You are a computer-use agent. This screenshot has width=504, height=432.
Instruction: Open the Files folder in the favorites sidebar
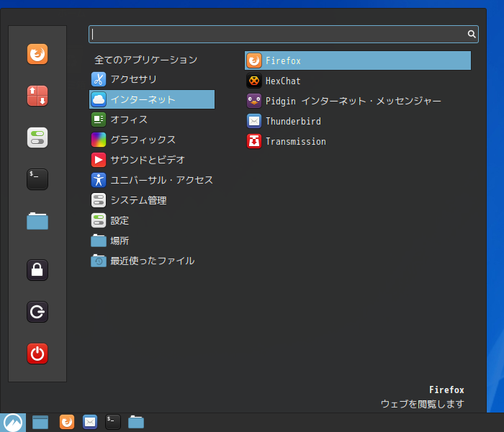[x=37, y=221]
